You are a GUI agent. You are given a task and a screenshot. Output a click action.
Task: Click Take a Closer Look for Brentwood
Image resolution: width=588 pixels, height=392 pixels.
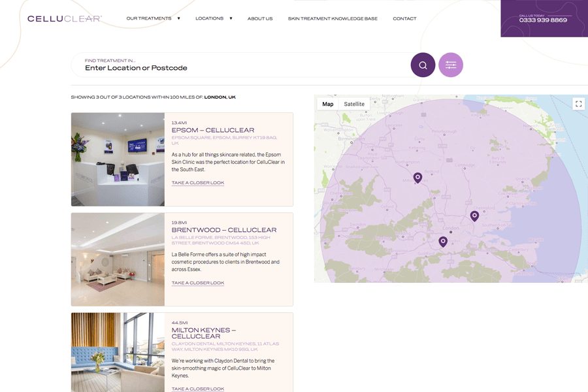click(x=197, y=283)
